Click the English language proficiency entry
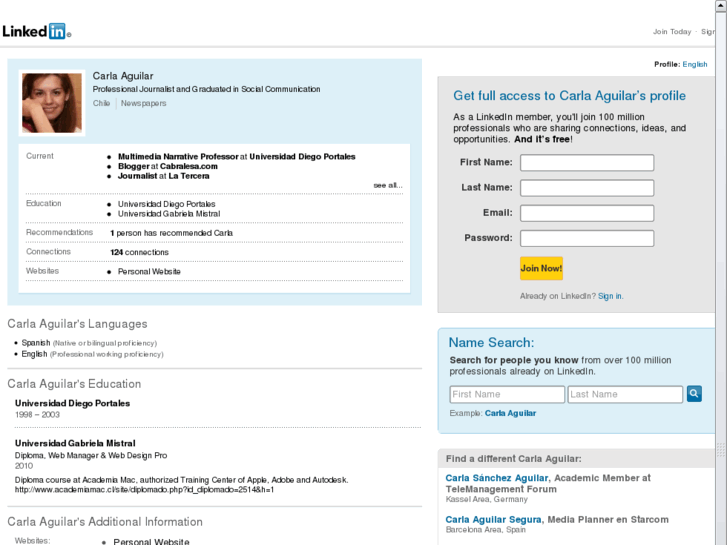727x545 pixels. tap(92, 354)
